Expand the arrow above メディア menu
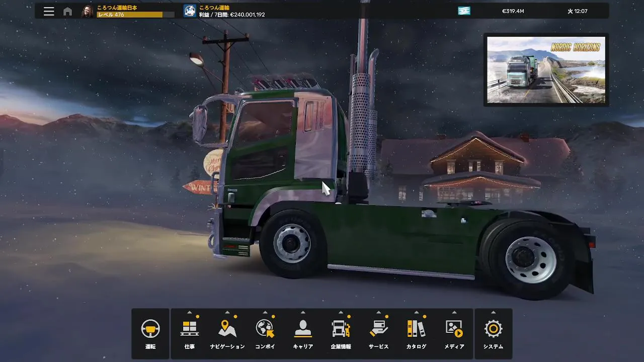Image resolution: width=644 pixels, height=362 pixels. [x=454, y=312]
